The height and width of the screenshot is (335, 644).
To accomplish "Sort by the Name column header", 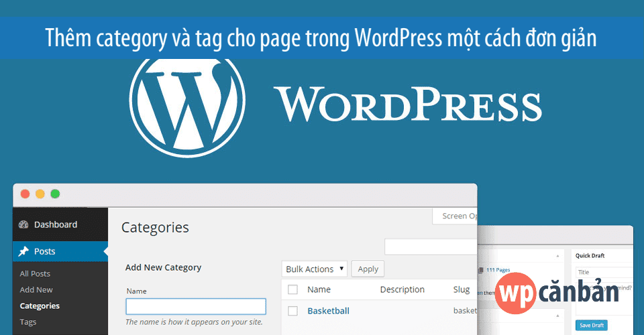I will tap(319, 289).
